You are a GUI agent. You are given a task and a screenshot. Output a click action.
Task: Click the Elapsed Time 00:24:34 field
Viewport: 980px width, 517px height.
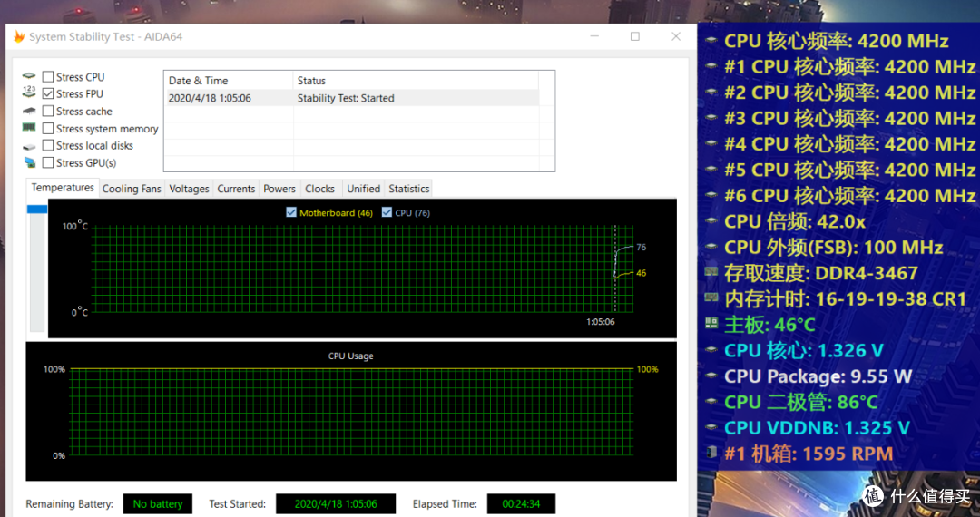[x=521, y=504]
